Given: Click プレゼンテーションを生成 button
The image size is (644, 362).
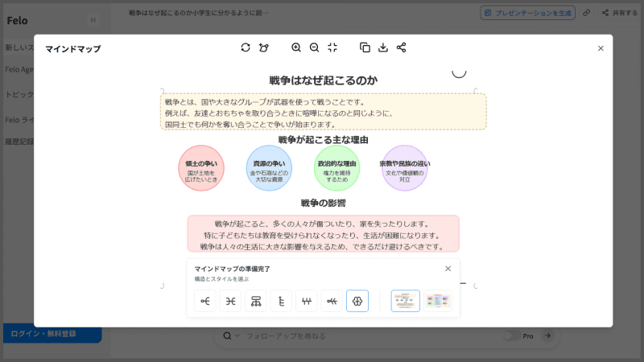Looking at the screenshot, I should pos(528,13).
